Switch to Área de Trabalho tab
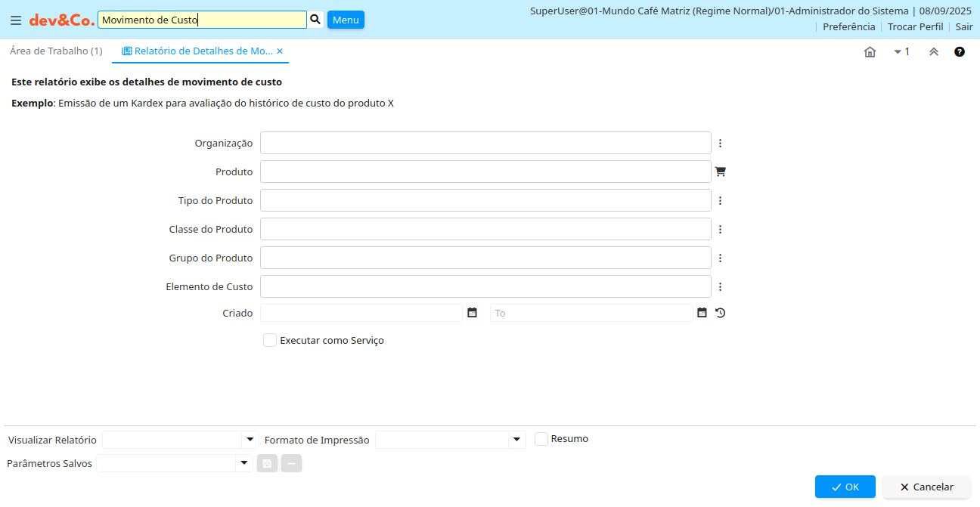 56,51
